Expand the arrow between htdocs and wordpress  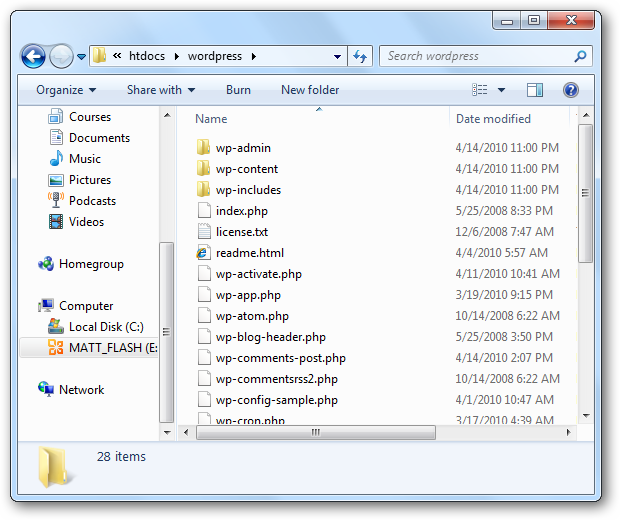pos(177,57)
